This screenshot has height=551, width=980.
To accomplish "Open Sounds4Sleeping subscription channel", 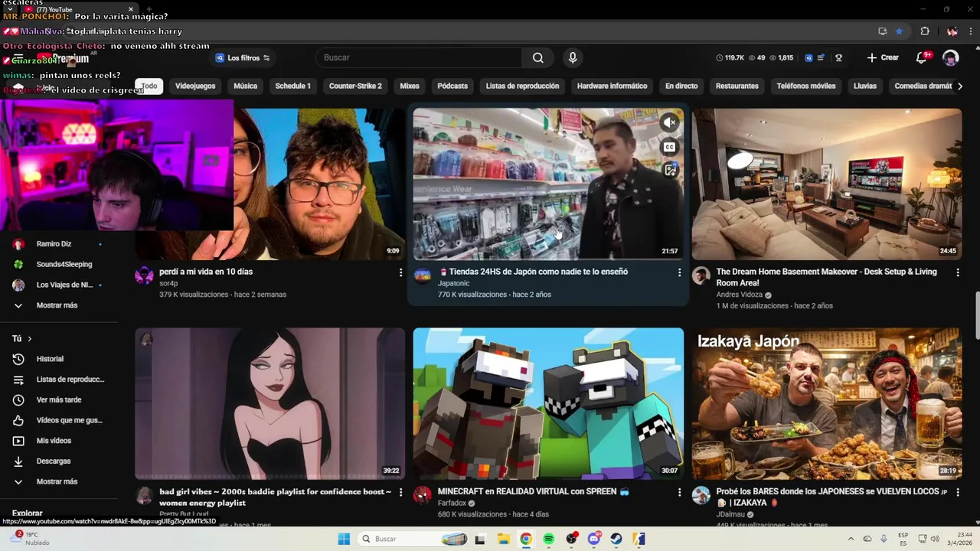I will 59,265.
